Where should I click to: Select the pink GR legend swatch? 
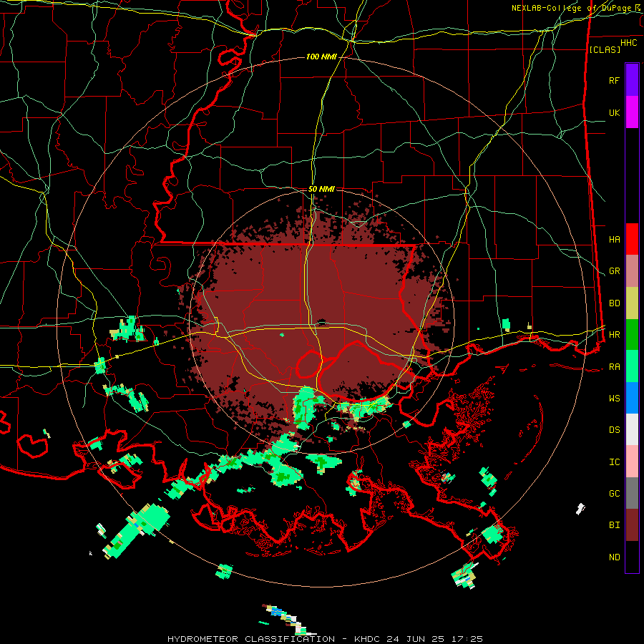pyautogui.click(x=632, y=271)
